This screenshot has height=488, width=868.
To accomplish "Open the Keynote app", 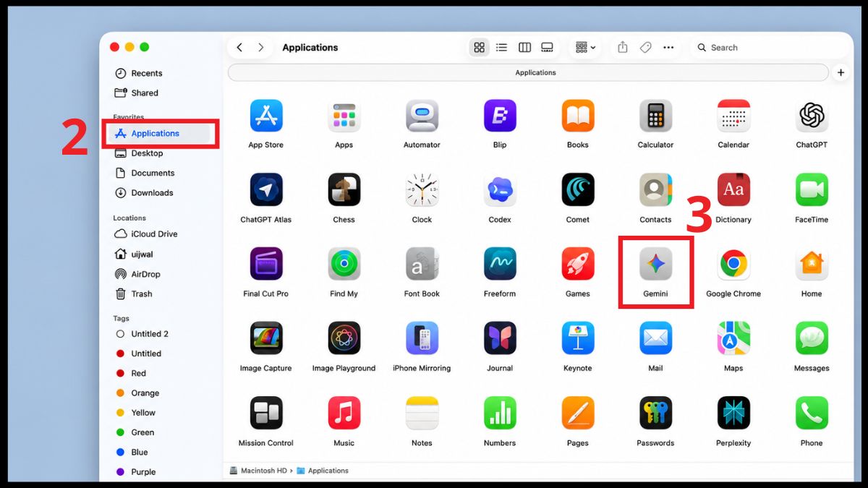I will tap(578, 339).
